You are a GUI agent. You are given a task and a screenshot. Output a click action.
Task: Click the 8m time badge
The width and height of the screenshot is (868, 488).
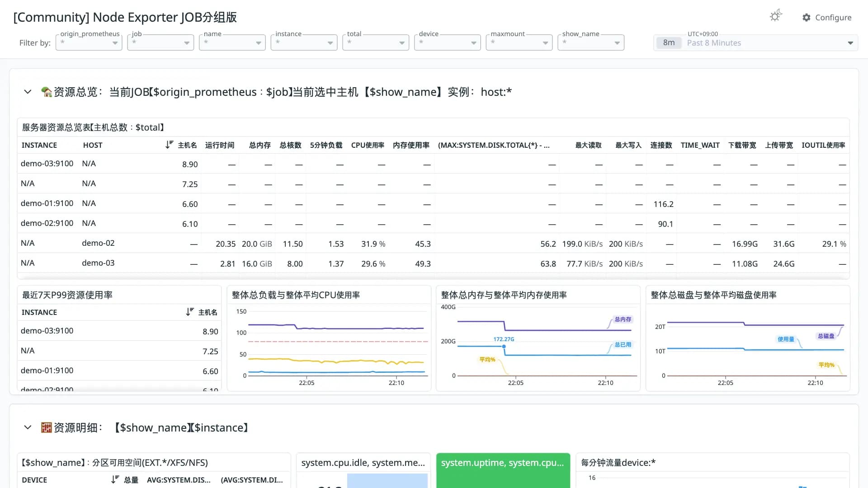point(669,42)
